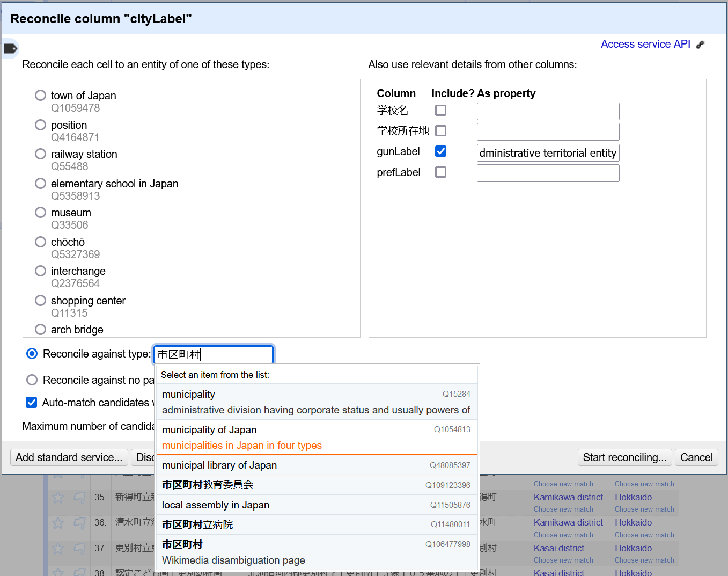Click the link icon beside Access service API
The image size is (728, 576).
pos(700,45)
